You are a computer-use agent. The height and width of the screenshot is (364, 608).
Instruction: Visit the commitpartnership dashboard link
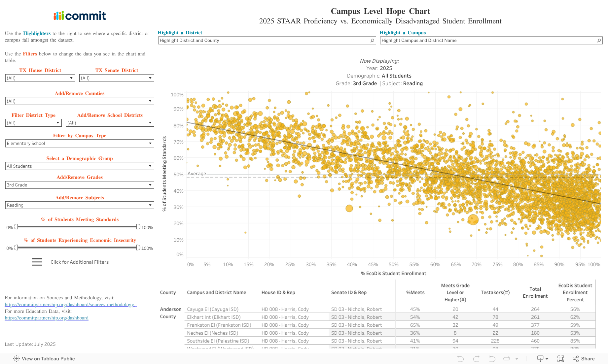46,317
